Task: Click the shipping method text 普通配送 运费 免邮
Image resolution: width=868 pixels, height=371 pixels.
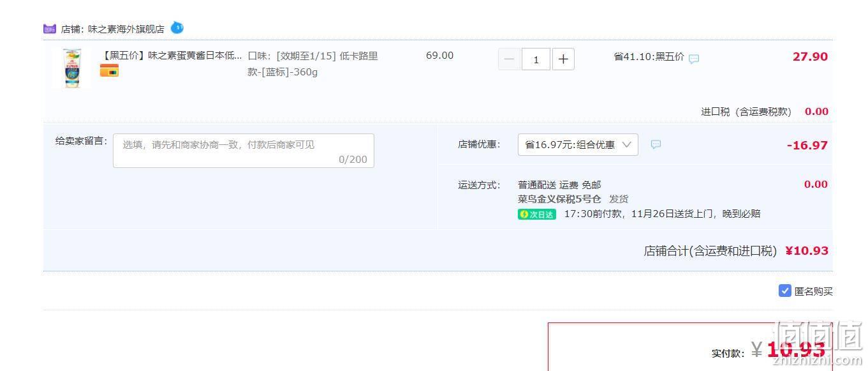Action: (559, 185)
